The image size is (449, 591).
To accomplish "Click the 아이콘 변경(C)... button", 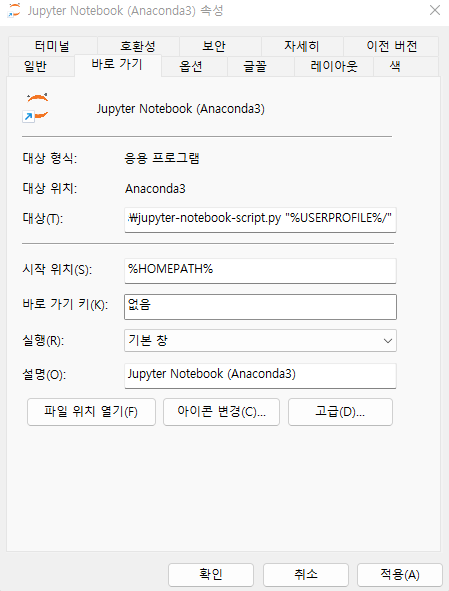I will pyautogui.click(x=221, y=412).
